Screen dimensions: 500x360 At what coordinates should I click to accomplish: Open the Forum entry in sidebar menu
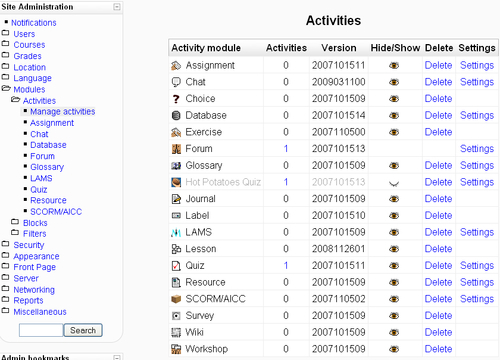point(42,156)
